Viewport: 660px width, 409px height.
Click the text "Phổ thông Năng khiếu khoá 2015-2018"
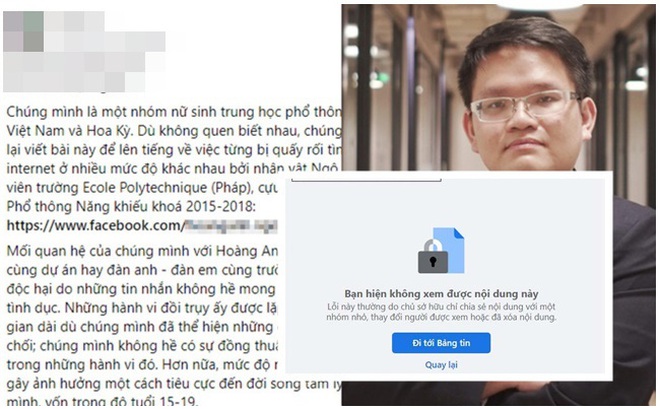(130, 207)
